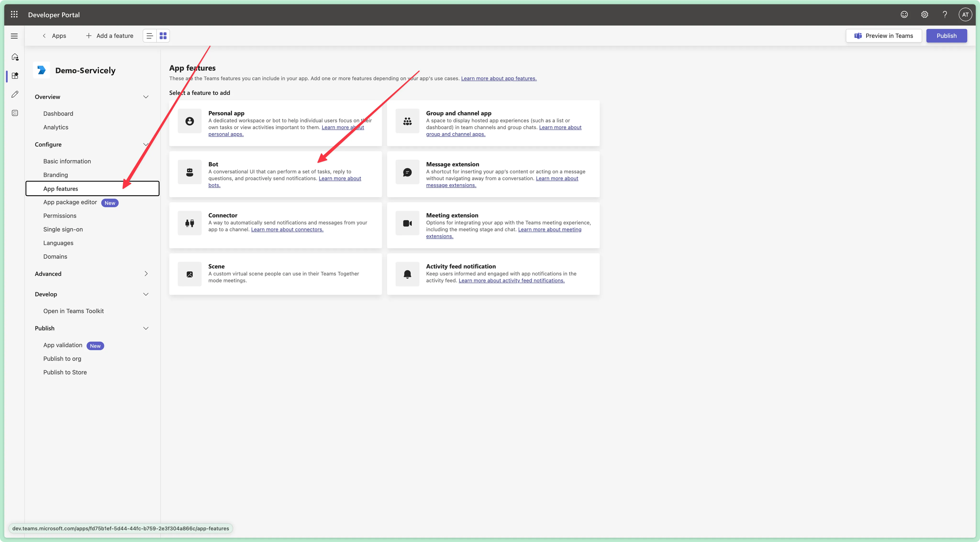Click the Connector plug icon

189,223
